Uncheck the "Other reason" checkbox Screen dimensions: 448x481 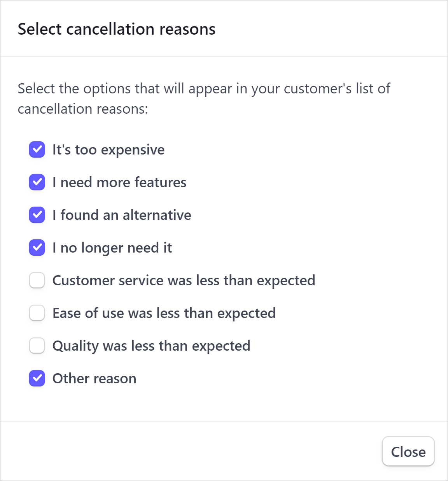[x=37, y=378]
